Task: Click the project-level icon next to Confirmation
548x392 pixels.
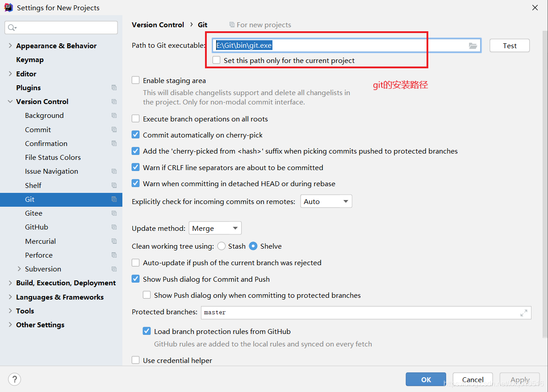Action: [x=114, y=143]
